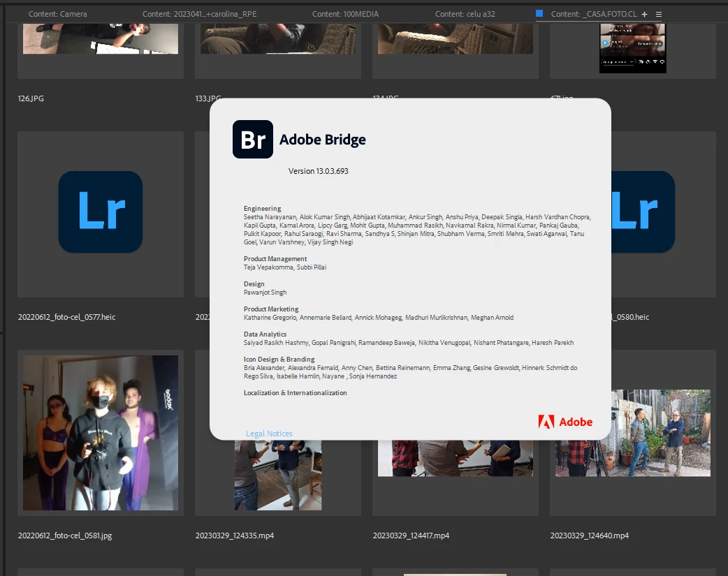Click the Product Marketing heading

pyautogui.click(x=271, y=309)
